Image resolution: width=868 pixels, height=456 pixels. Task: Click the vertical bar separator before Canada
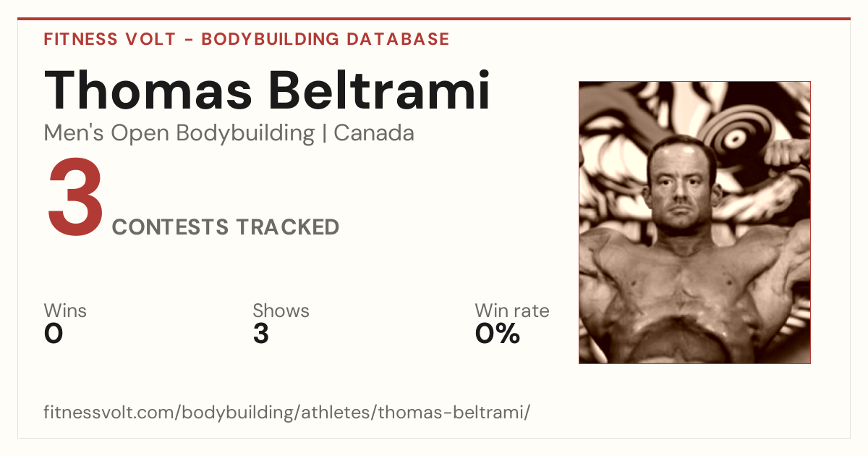pyautogui.click(x=324, y=134)
